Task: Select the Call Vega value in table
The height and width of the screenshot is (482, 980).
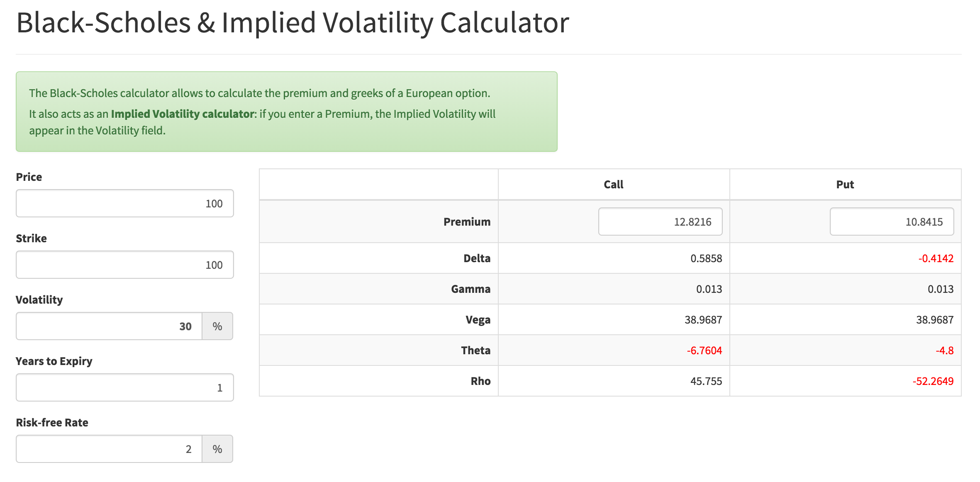Action: (x=703, y=320)
